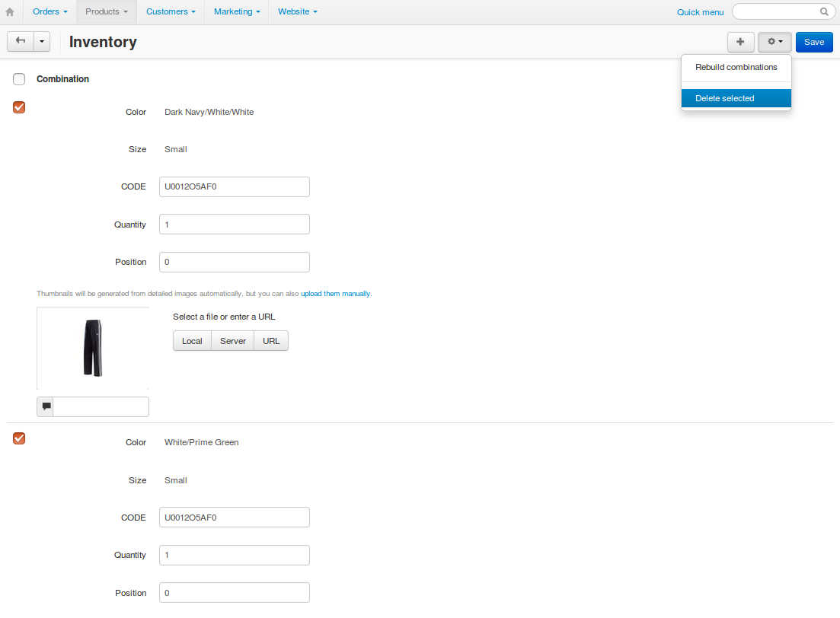
Task: Choose Rebuild combinations from the menu
Action: coord(736,67)
